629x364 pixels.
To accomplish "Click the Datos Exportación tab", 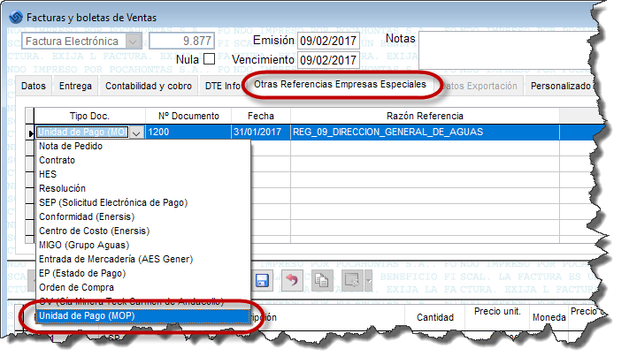I will (x=479, y=86).
